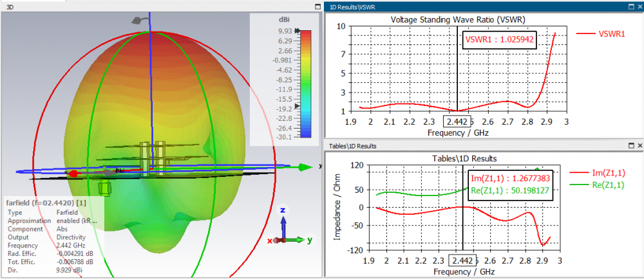Click the farfield (f=02.4420) [1] heading
The width and height of the screenshot is (644, 279).
[46, 203]
